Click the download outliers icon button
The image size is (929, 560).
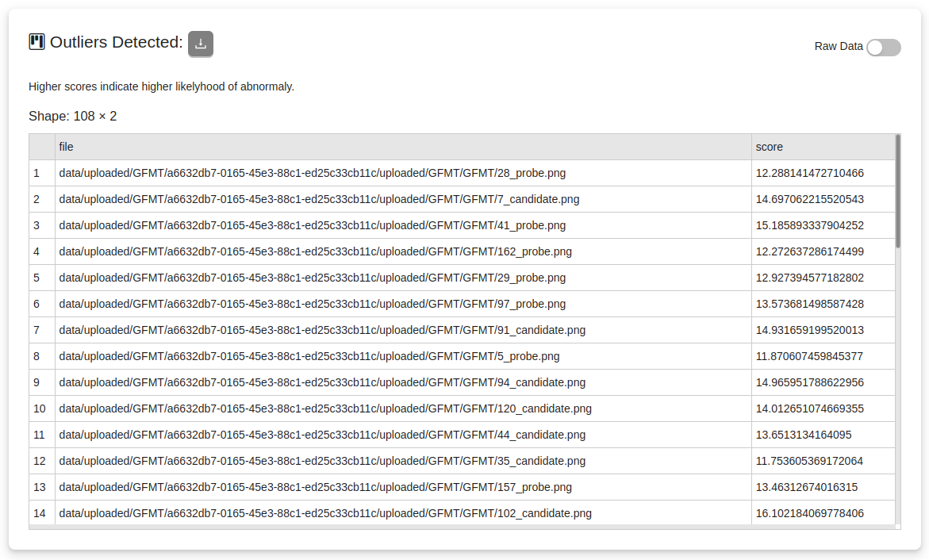pyautogui.click(x=201, y=44)
